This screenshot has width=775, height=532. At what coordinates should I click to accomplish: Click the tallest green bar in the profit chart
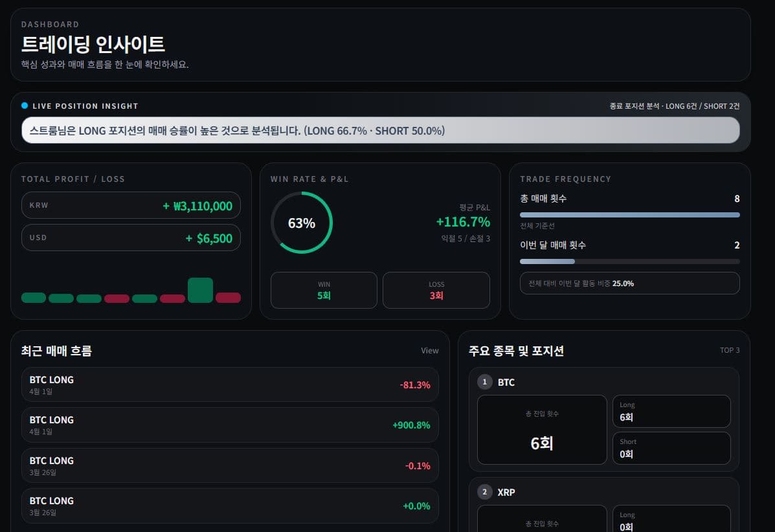click(200, 291)
